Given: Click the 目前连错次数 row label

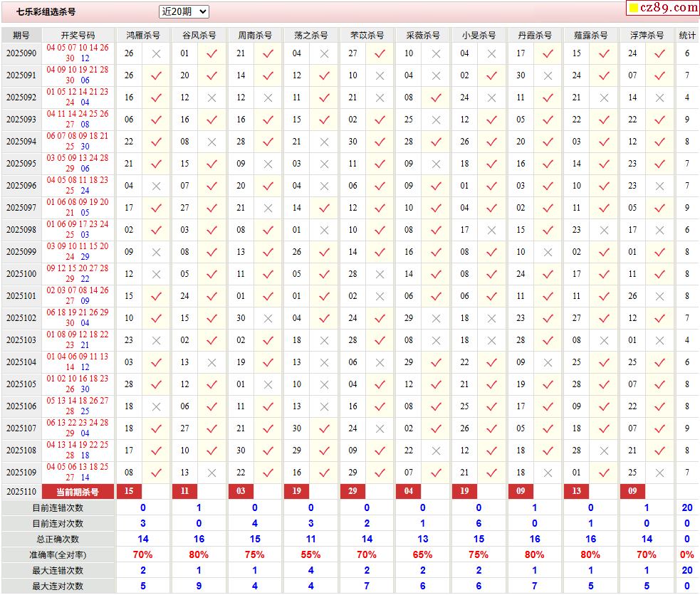Looking at the screenshot, I should pos(58,508).
